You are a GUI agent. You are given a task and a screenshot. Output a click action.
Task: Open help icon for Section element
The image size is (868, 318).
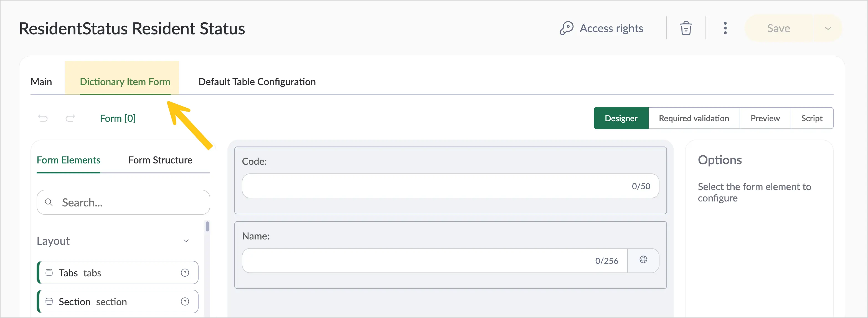(x=185, y=302)
